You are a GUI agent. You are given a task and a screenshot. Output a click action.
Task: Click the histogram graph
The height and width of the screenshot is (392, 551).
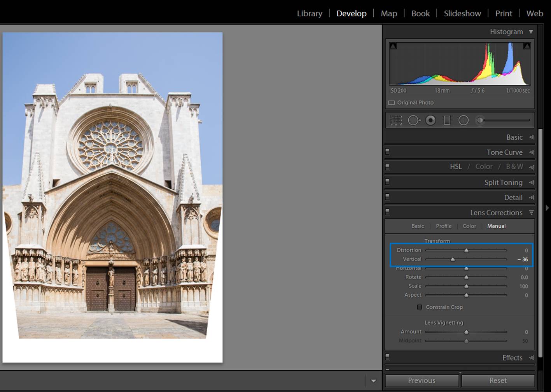click(460, 63)
